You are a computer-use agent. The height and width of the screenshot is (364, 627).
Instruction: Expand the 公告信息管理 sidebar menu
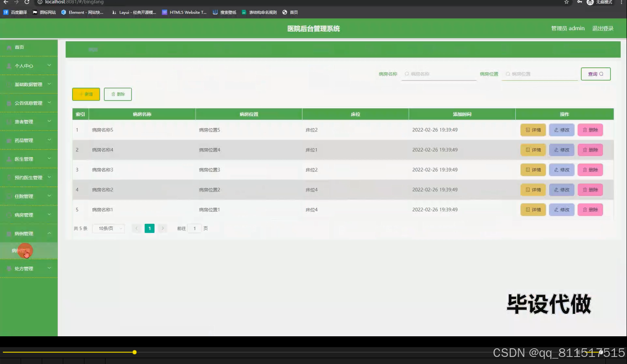29,103
